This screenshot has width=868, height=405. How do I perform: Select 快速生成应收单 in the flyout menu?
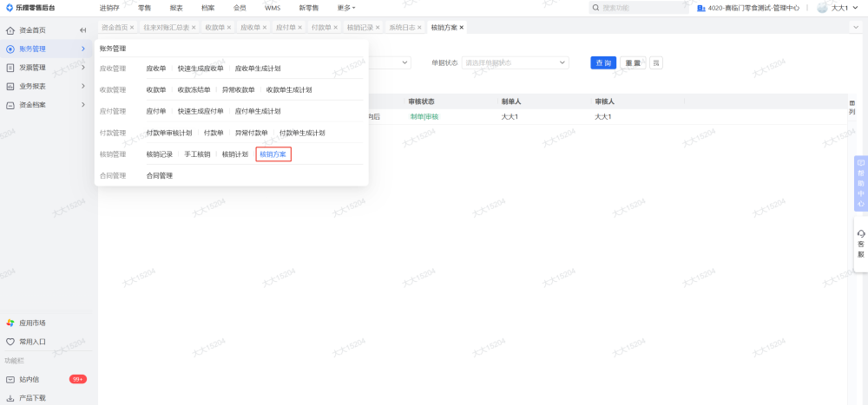[201, 69]
